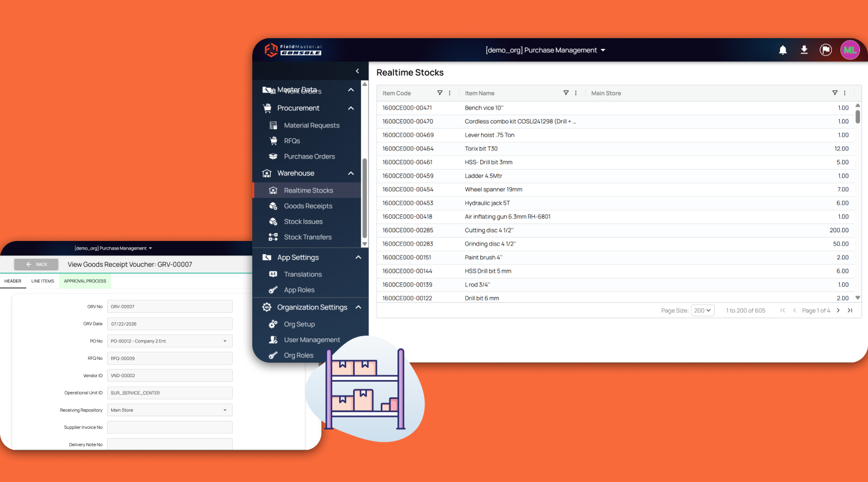Jump to the last page of stocks
This screenshot has width=868, height=482.
point(850,310)
